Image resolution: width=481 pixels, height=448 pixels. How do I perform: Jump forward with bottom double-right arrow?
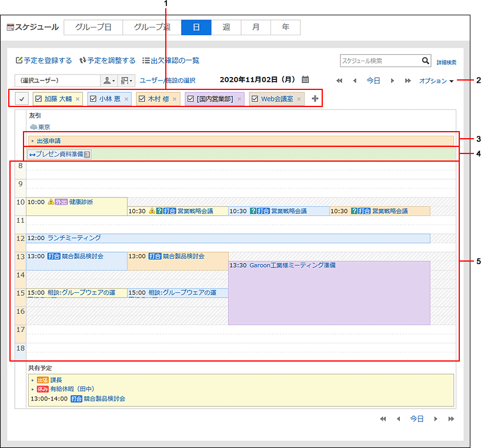point(451,419)
